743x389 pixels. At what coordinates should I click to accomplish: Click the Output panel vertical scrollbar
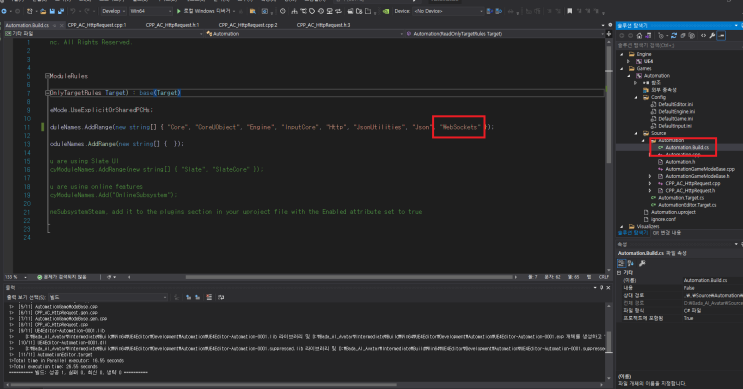[609, 341]
